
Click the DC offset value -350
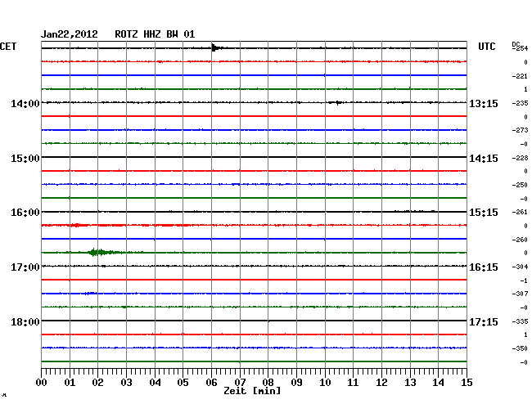[x=520, y=348]
